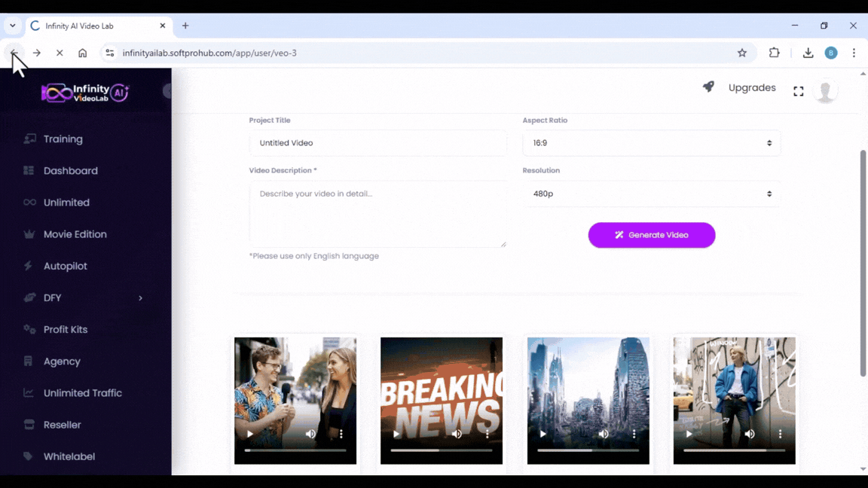Open Movie Edition in the sidebar
Image resolution: width=868 pixels, height=488 pixels.
[x=75, y=234]
